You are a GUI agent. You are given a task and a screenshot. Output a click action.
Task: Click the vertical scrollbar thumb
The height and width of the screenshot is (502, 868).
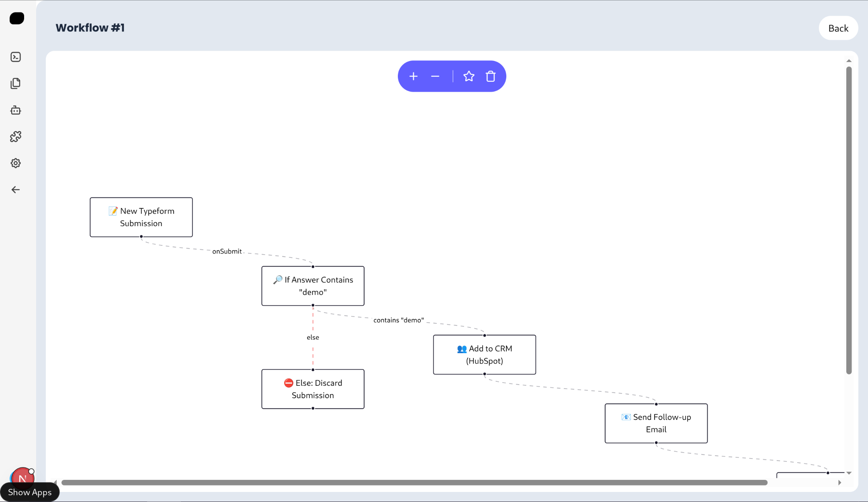coord(849,220)
